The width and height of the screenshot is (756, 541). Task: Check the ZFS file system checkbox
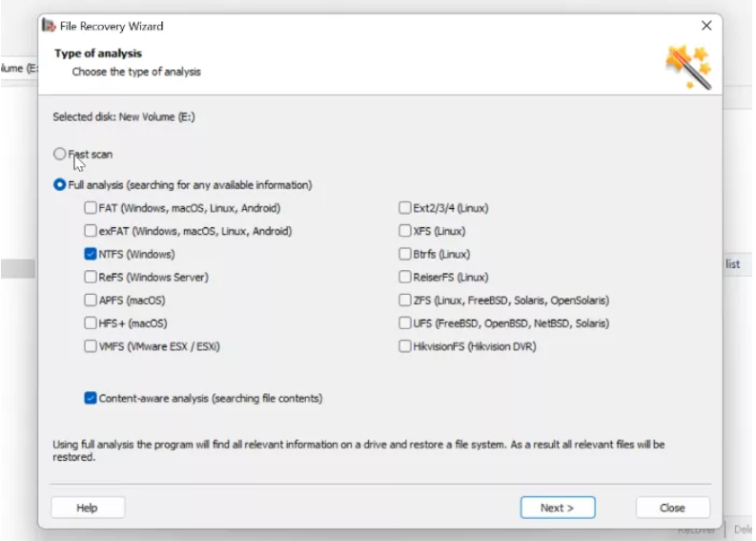(x=405, y=301)
